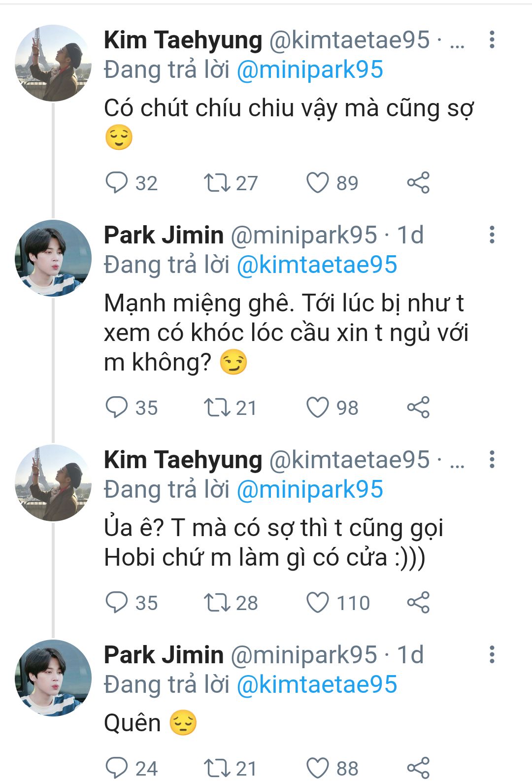Screen dimensions: 532x782
Task: Open more options on the "Quên" tweet
Action: pos(492,655)
